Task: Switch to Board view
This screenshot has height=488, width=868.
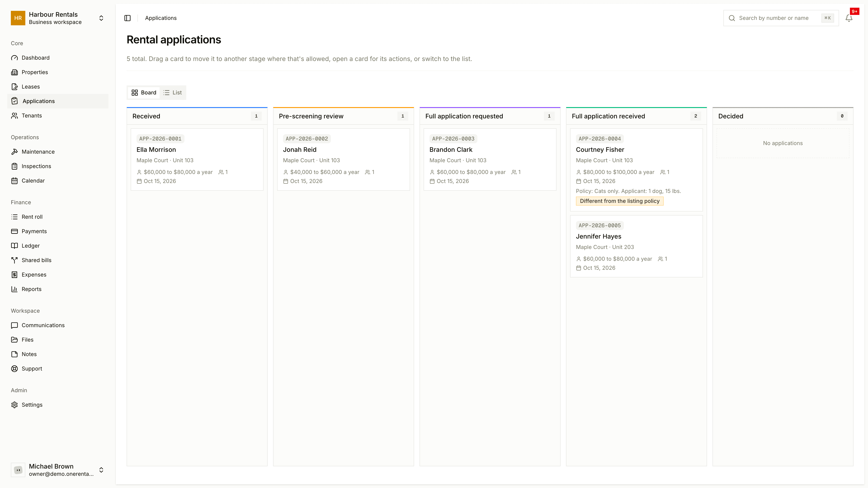Action: [x=144, y=93]
